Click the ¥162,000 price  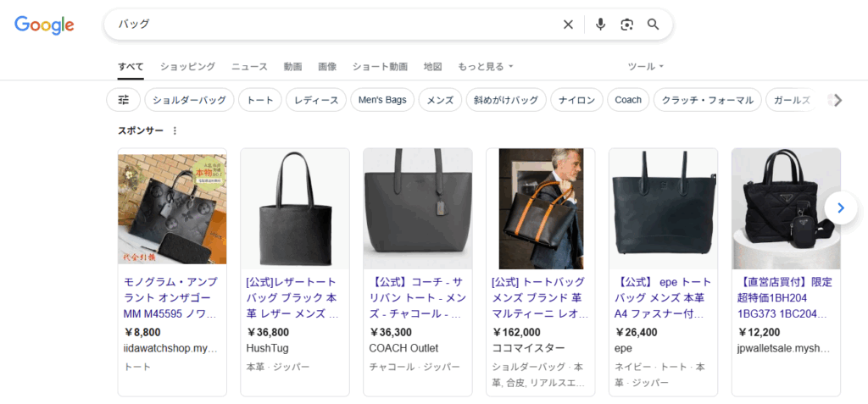coord(516,333)
